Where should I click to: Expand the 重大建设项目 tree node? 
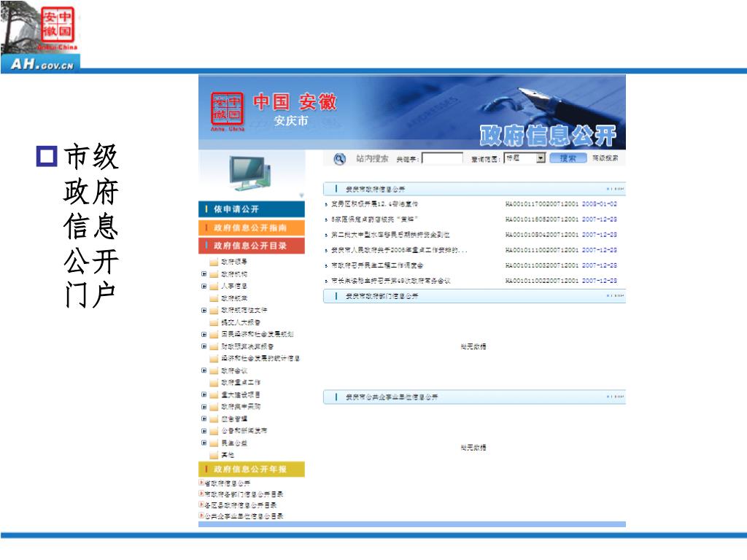coord(204,394)
